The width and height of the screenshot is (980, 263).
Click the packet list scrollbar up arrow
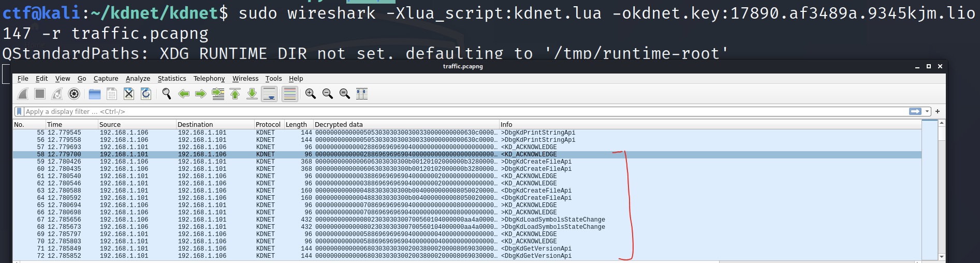click(x=942, y=123)
